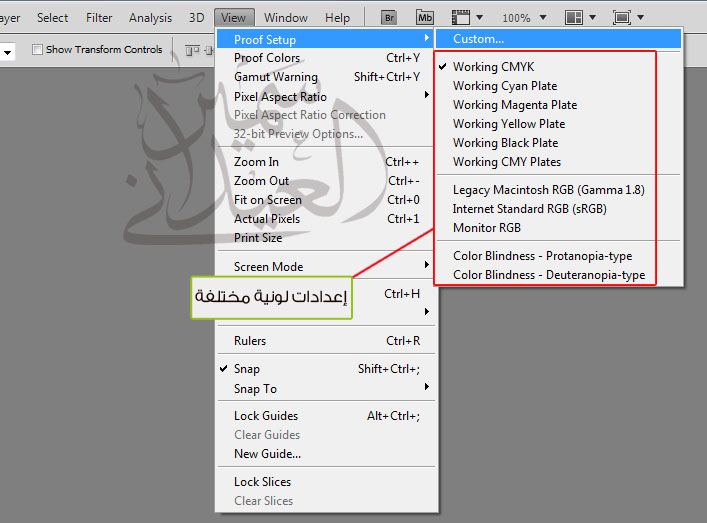The width and height of the screenshot is (707, 523).
Task: Expand the Pixel Aspect Ratio submenu
Action: click(x=280, y=96)
